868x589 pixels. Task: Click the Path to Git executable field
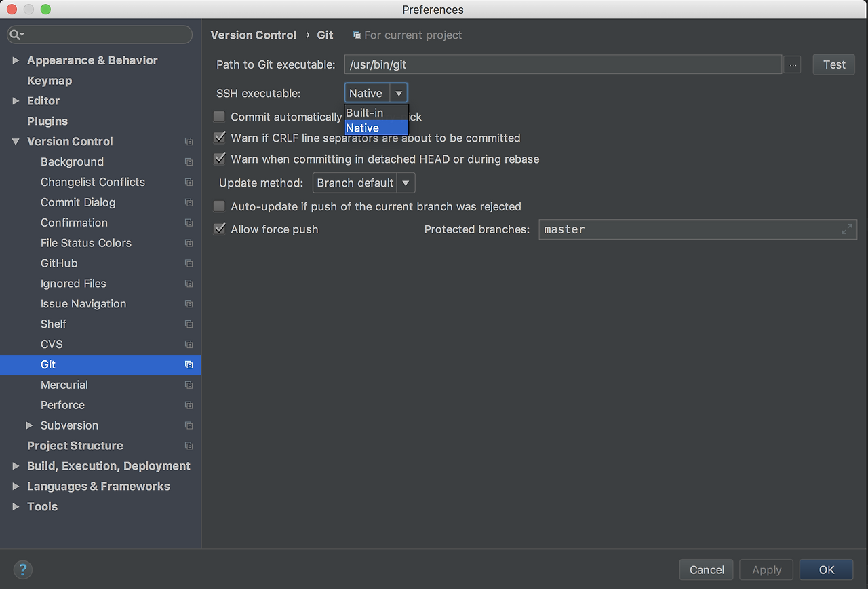(563, 64)
